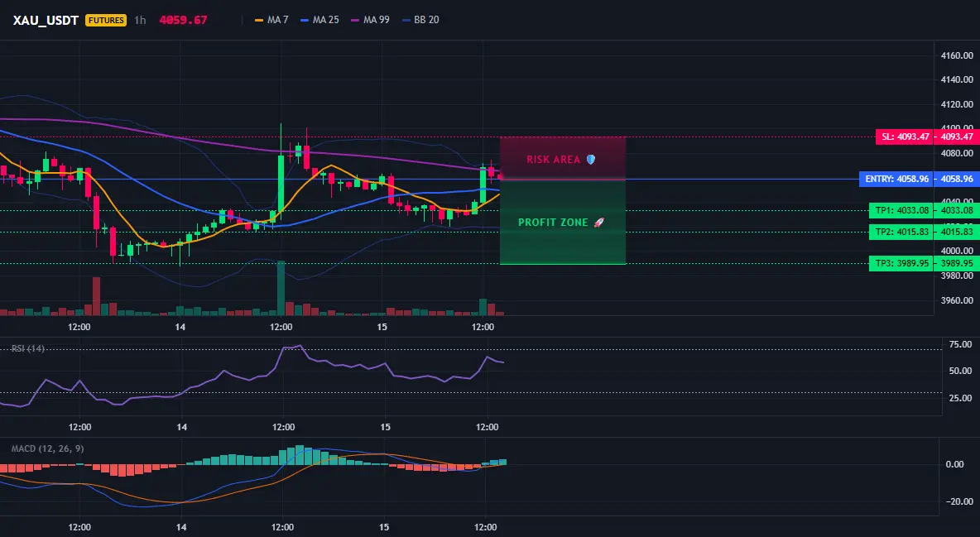Click the right-edge 4058.96 entry price tag

pos(956,179)
